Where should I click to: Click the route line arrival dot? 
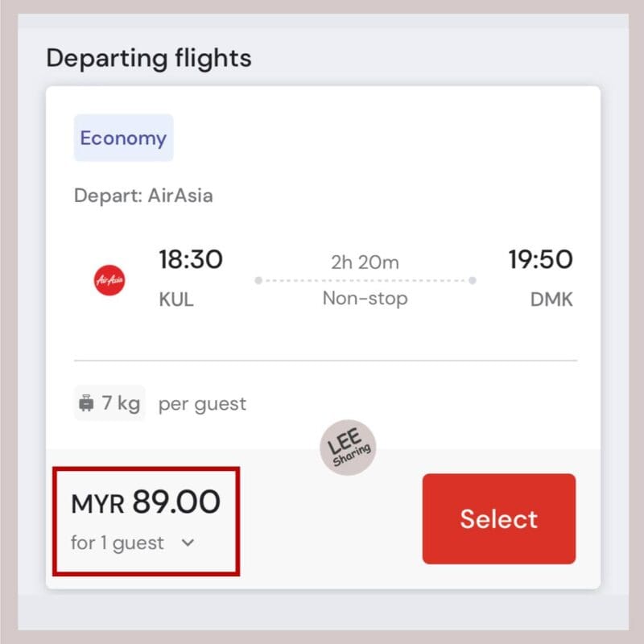[473, 280]
